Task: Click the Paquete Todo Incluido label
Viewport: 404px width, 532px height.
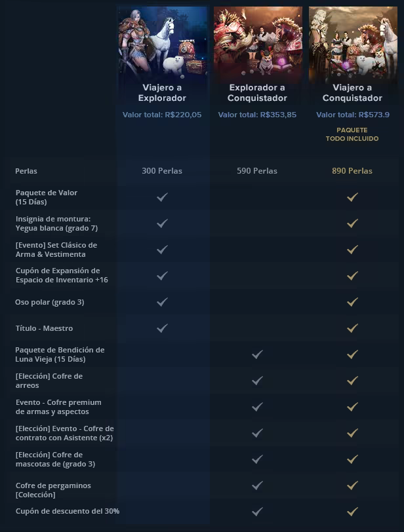Action: pos(352,134)
